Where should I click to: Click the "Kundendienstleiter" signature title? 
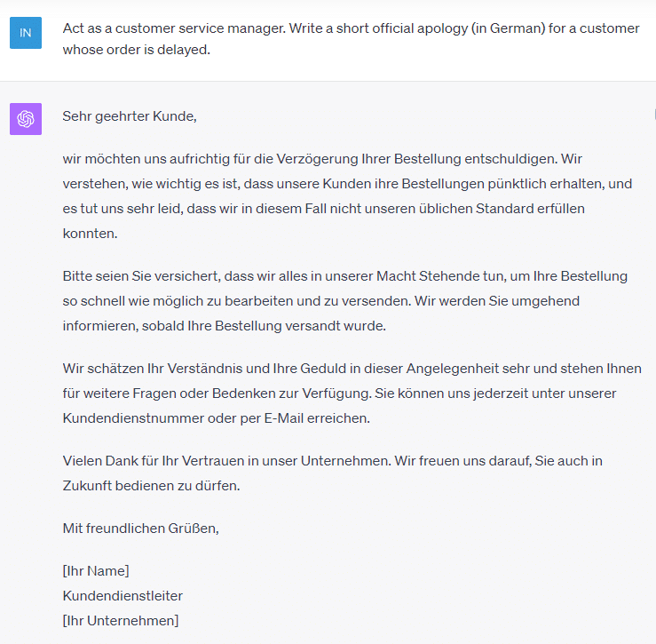(123, 596)
